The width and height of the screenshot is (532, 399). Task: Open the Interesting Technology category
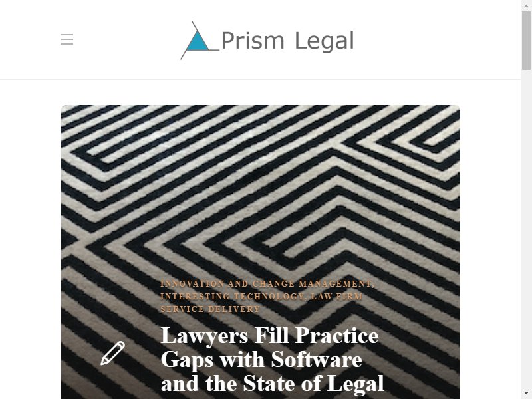pos(233,296)
